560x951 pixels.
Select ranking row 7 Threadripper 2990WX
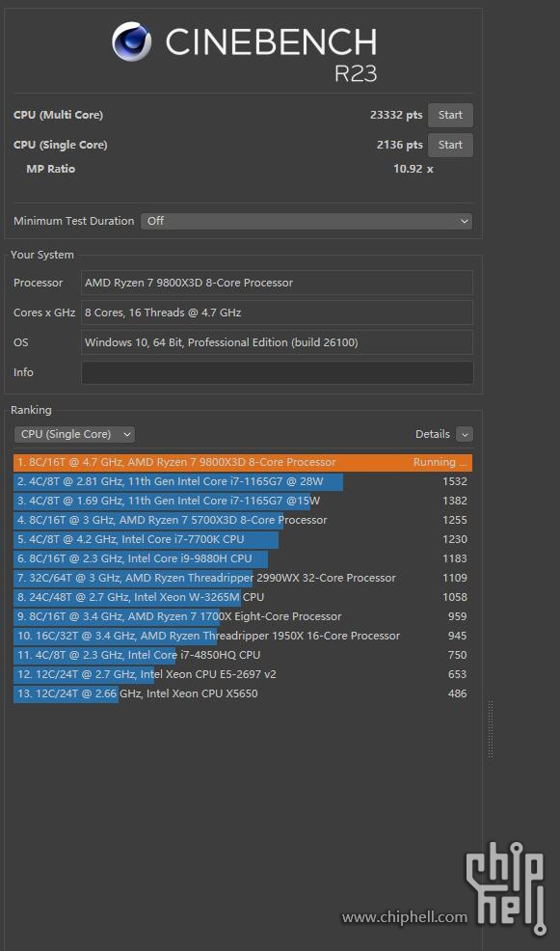[x=243, y=578]
